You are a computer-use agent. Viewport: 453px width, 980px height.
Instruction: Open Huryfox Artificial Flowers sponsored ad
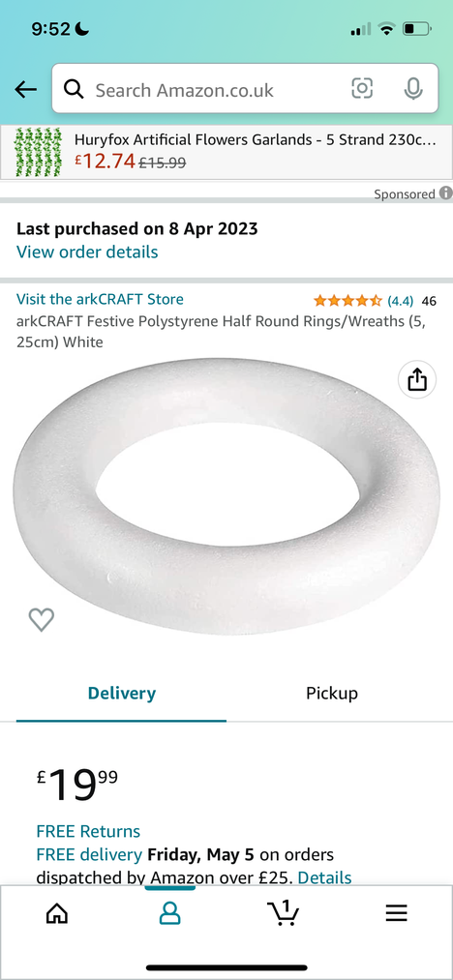click(x=226, y=152)
